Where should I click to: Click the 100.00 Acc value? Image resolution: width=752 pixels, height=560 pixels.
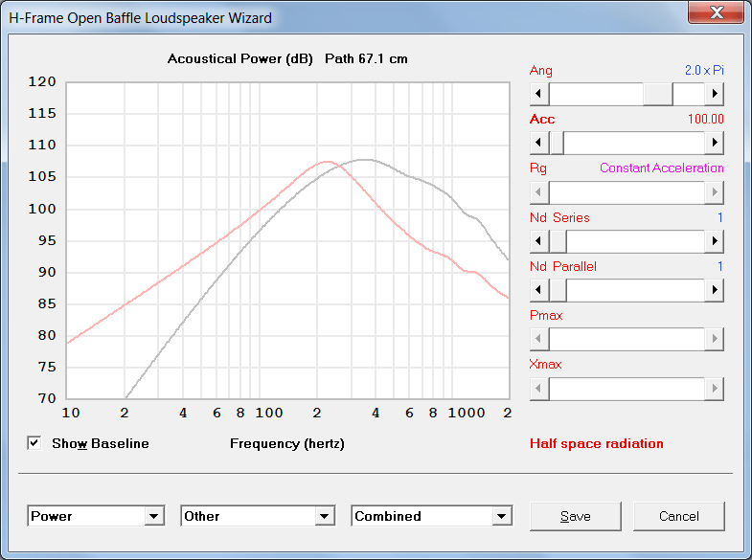[705, 119]
